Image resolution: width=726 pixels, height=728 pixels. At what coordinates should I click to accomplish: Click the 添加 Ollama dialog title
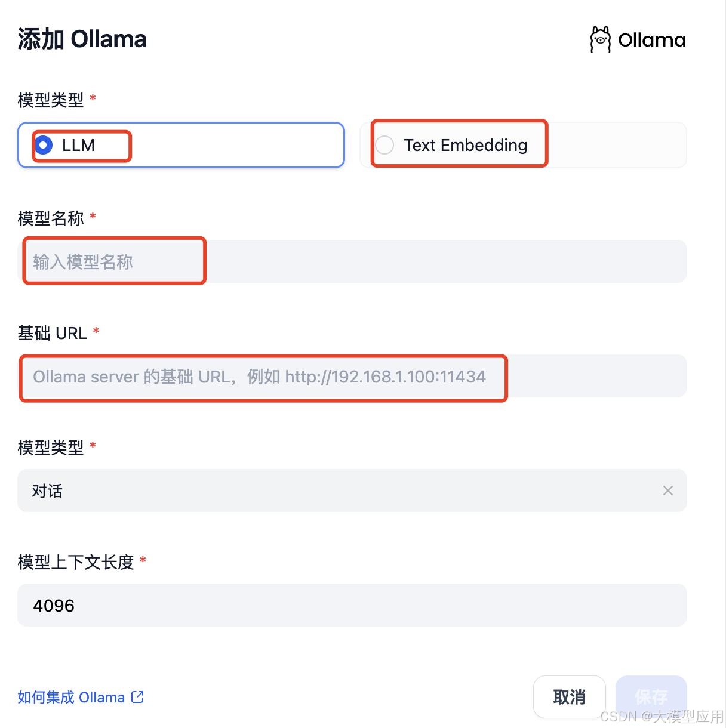pyautogui.click(x=82, y=38)
